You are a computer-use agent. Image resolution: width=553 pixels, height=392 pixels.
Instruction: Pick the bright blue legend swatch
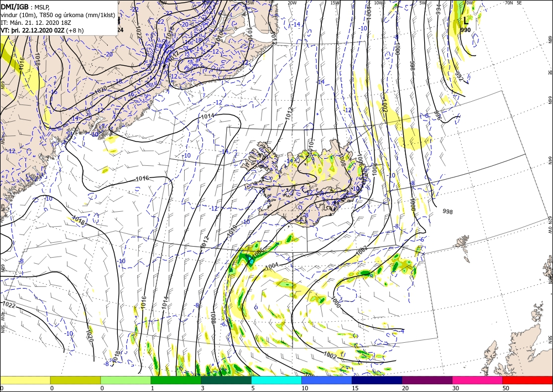pyautogui.click(x=327, y=380)
